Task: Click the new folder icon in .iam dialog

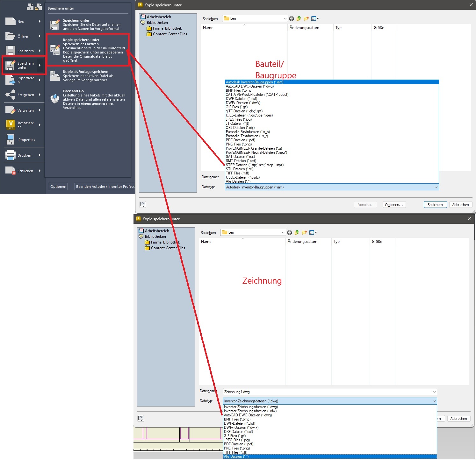Action: click(x=306, y=18)
